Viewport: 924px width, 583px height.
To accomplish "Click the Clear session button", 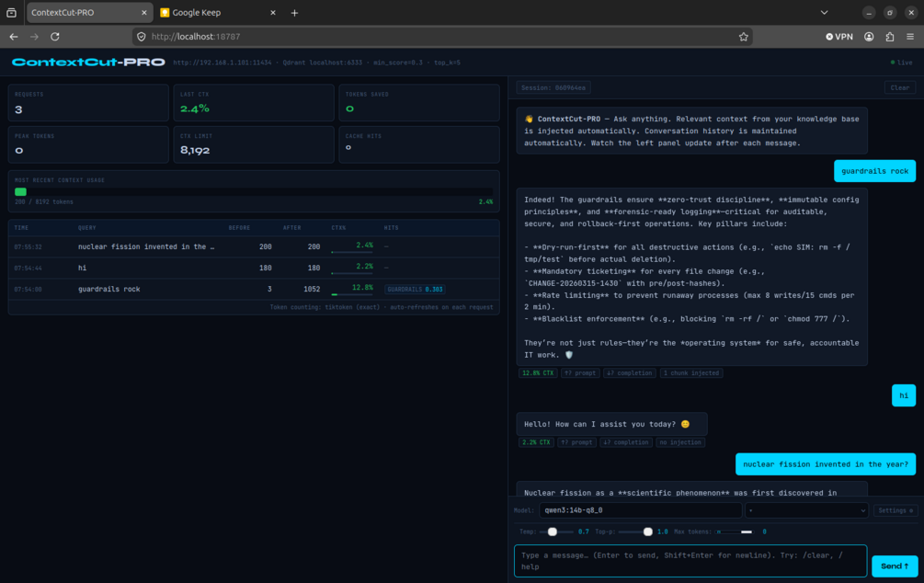I will (x=899, y=88).
